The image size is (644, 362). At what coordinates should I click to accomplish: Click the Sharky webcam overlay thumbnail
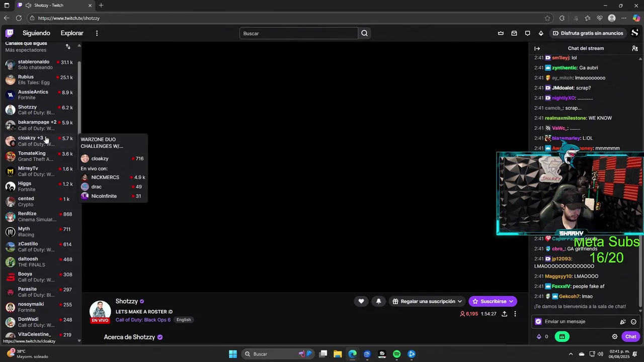pos(570,193)
